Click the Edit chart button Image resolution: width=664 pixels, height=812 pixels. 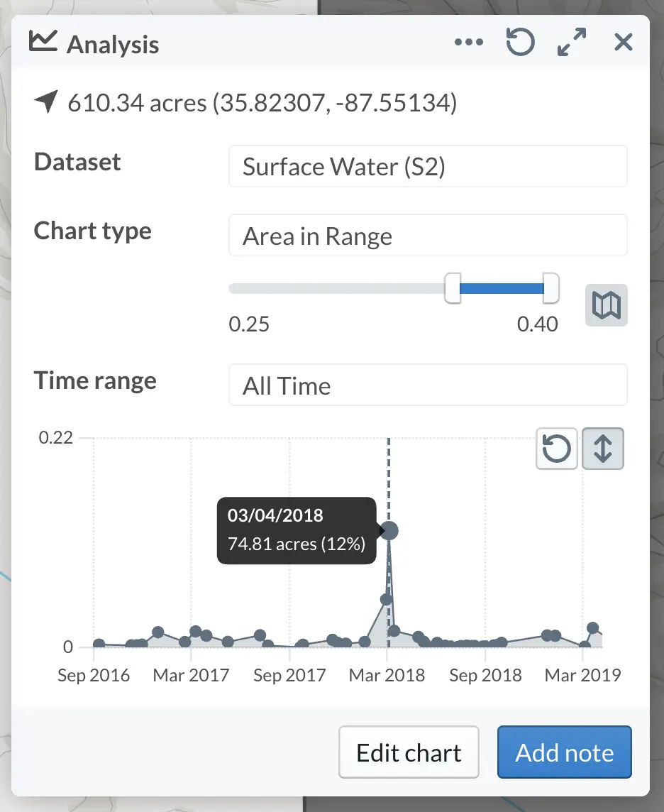coord(409,752)
